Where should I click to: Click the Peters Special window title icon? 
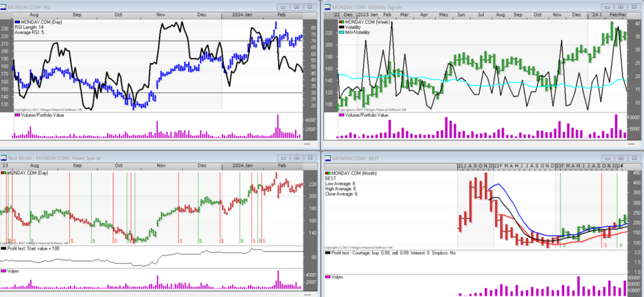4,157
